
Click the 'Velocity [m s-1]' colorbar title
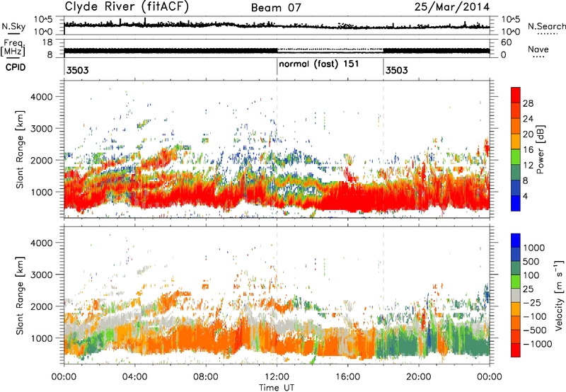coord(559,295)
